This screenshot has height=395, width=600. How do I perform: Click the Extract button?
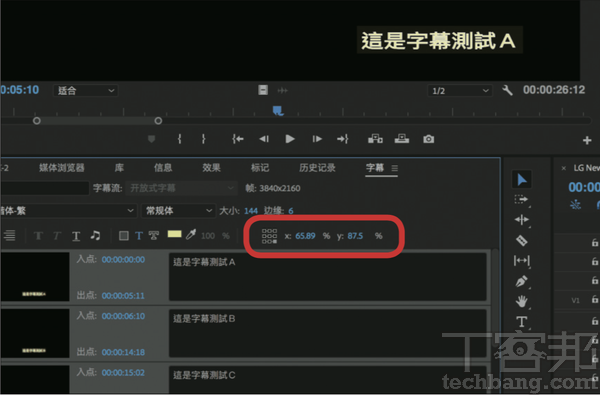(x=402, y=139)
